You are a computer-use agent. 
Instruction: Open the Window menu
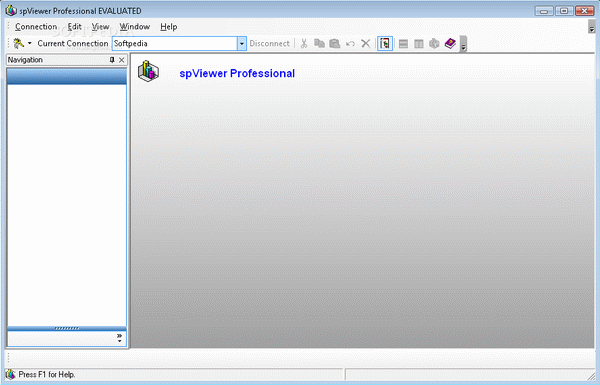pyautogui.click(x=135, y=27)
